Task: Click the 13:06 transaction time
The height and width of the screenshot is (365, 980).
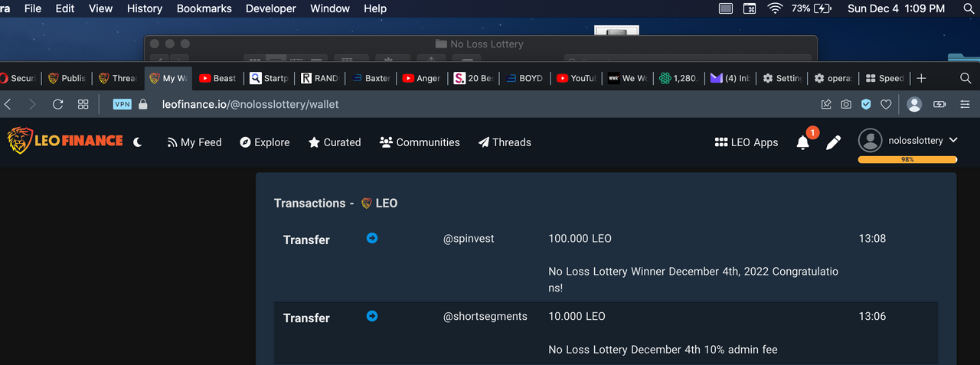Action: click(x=872, y=317)
